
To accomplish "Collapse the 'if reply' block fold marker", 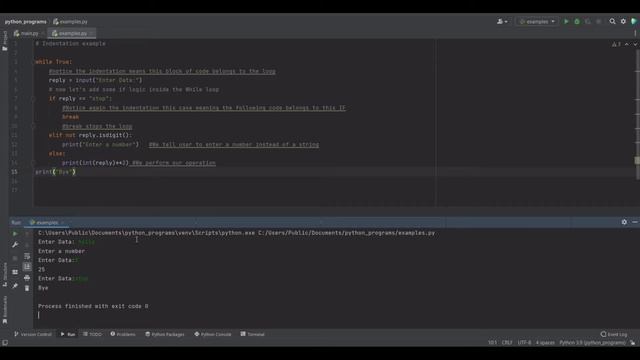I will (x=33, y=99).
